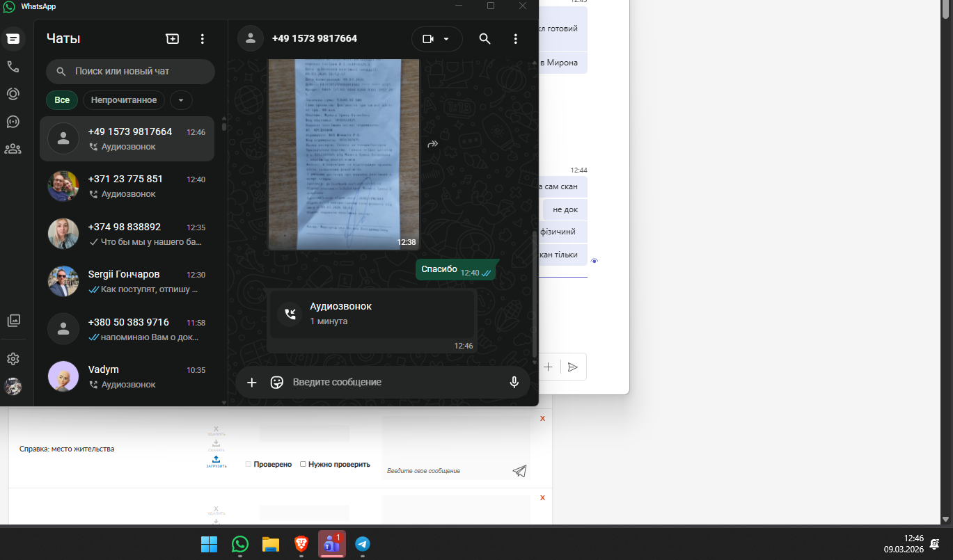Open the media gallery icon in WhatsApp sidebar
Viewport: 953px width, 560px height.
pyautogui.click(x=13, y=321)
